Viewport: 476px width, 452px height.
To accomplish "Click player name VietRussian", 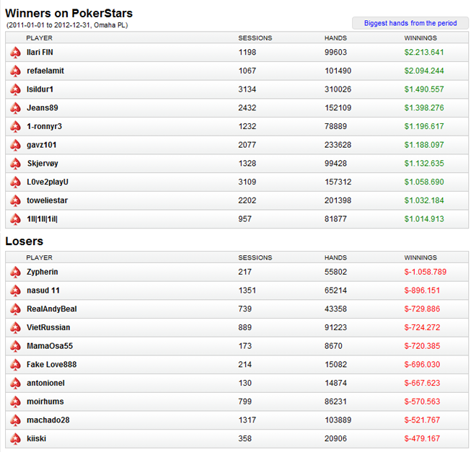I will [48, 327].
